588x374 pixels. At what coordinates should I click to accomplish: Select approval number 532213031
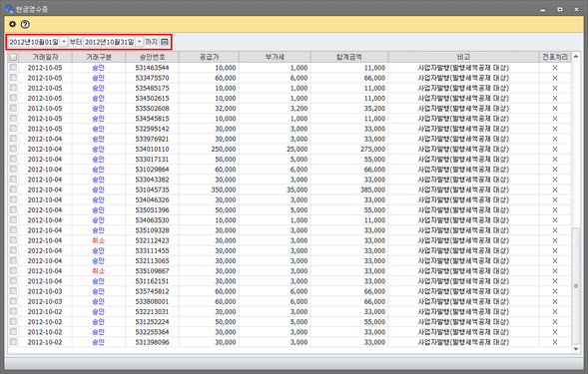[152, 312]
